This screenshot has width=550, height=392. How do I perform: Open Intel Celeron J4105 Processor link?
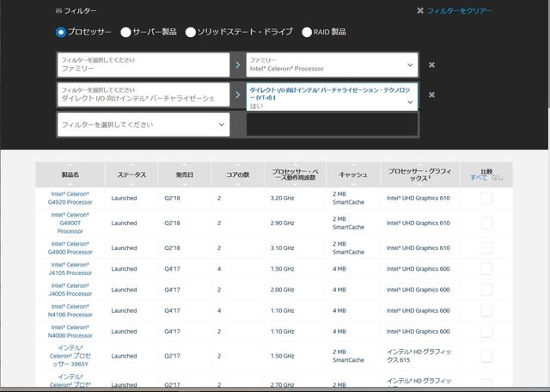pos(70,269)
